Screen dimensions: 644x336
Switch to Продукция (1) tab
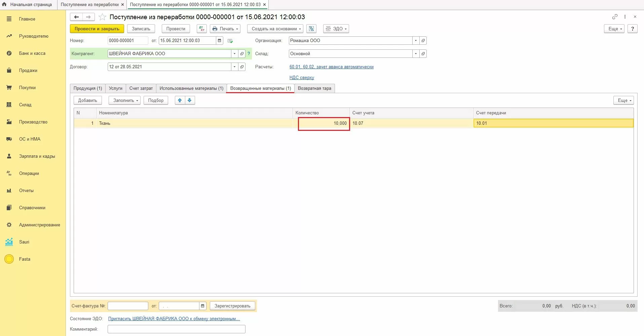pos(88,88)
